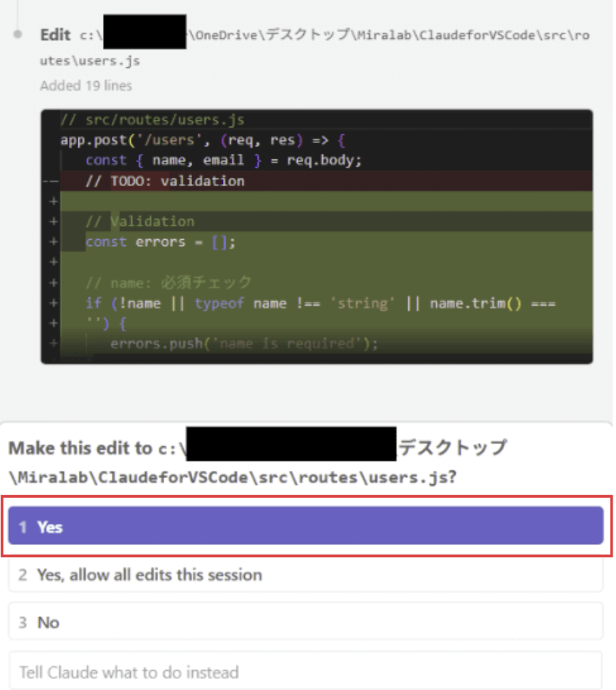Image resolution: width=616 pixels, height=690 pixels.
Task: Click plus marker beside 必須チェック comment
Action: 52,283
